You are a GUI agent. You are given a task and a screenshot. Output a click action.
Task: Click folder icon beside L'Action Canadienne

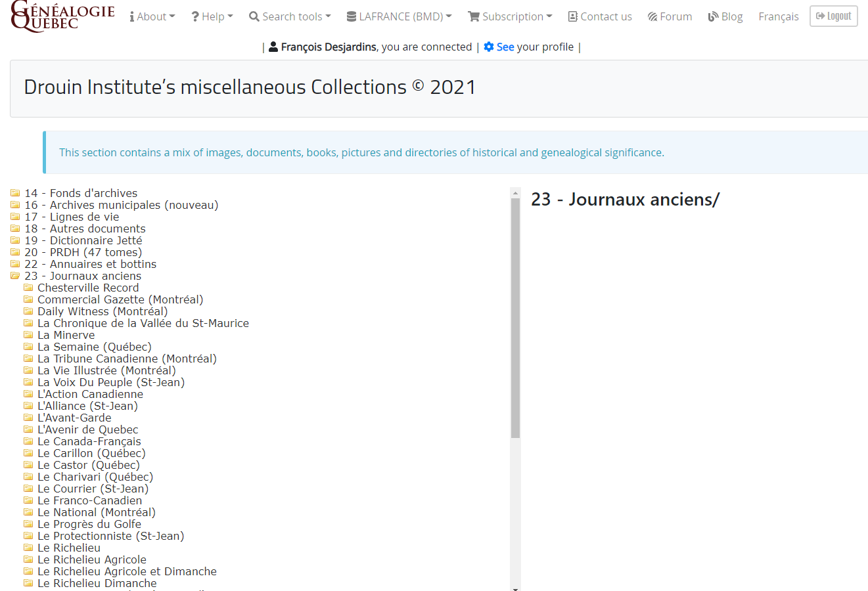(28, 394)
